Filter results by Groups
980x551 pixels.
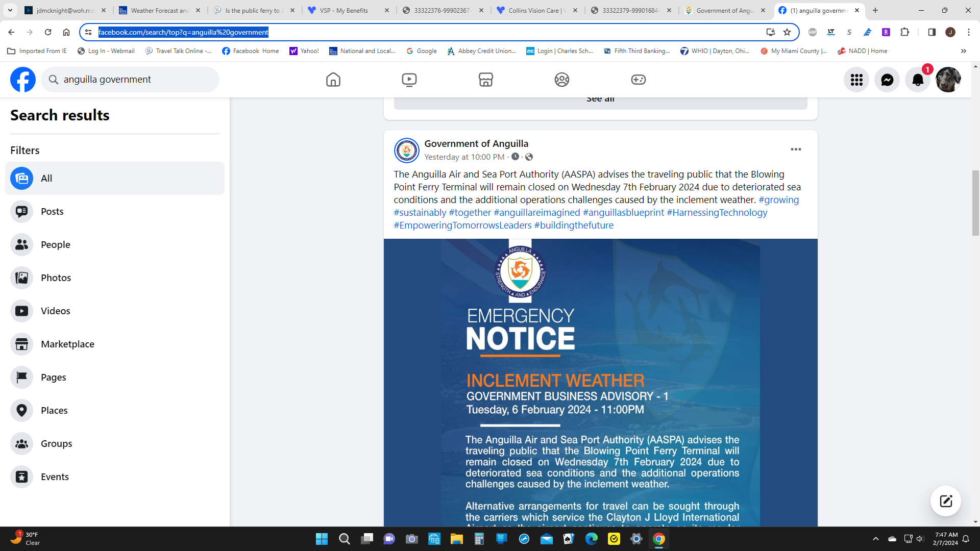[x=115, y=443]
